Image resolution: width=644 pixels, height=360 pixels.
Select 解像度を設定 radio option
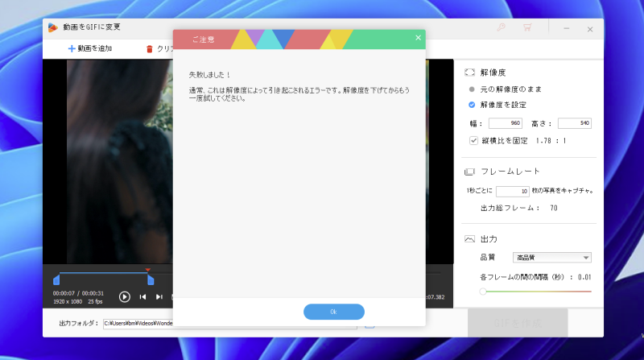(x=472, y=105)
